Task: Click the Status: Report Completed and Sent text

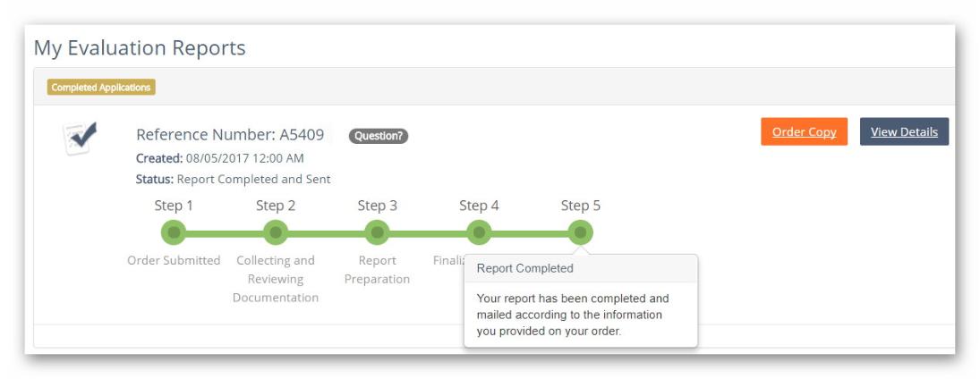Action: (x=233, y=179)
